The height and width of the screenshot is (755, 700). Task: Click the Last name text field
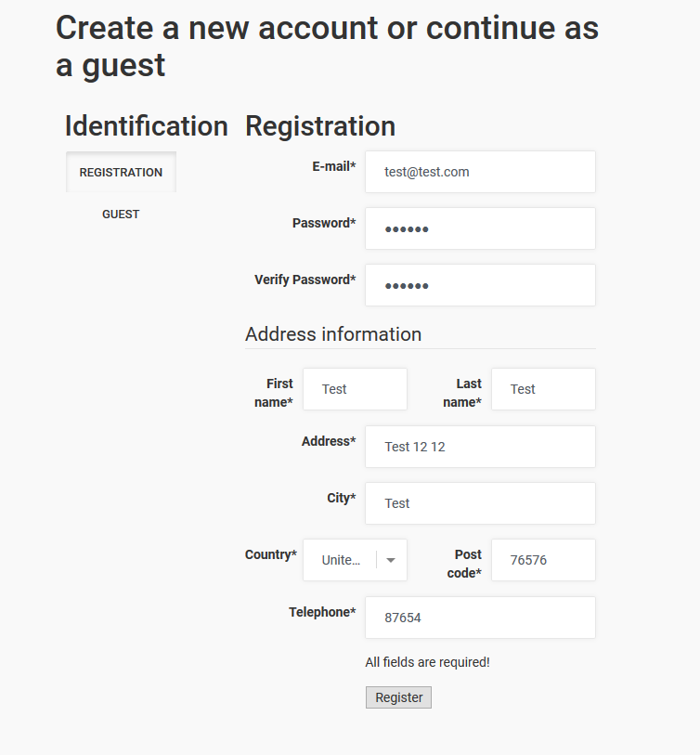543,389
